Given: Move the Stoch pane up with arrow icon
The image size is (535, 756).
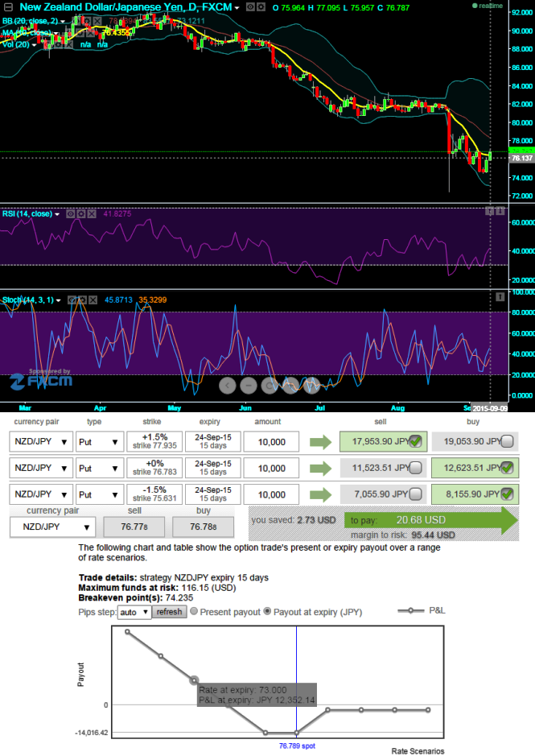Looking at the screenshot, I should 500,296.
